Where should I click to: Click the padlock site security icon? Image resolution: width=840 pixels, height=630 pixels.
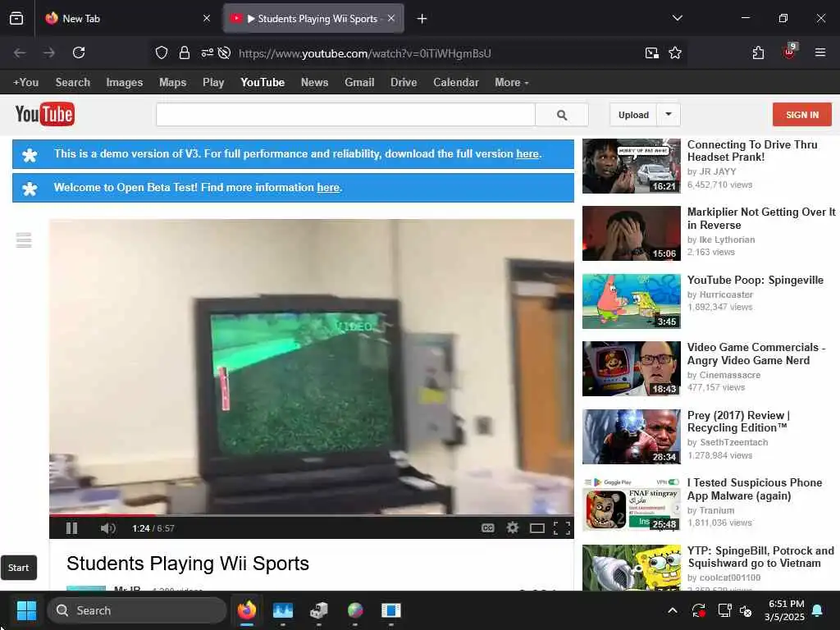[x=185, y=52]
